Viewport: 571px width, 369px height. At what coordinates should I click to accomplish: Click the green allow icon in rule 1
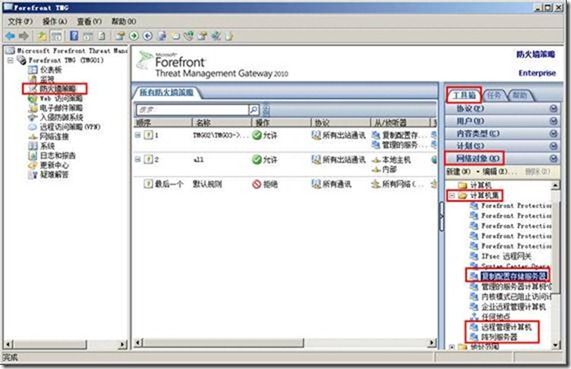(x=257, y=135)
